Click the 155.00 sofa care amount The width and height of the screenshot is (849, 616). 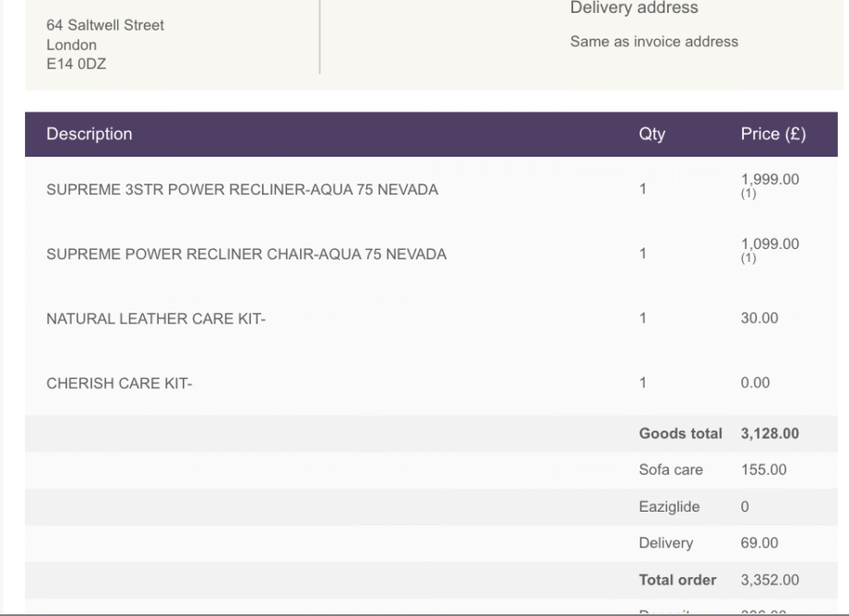click(x=764, y=470)
